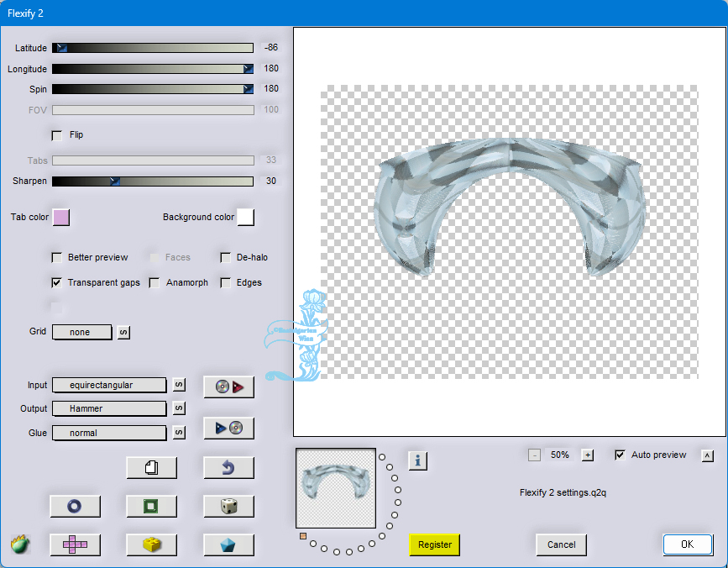Click the S button next to Grid

(123, 332)
